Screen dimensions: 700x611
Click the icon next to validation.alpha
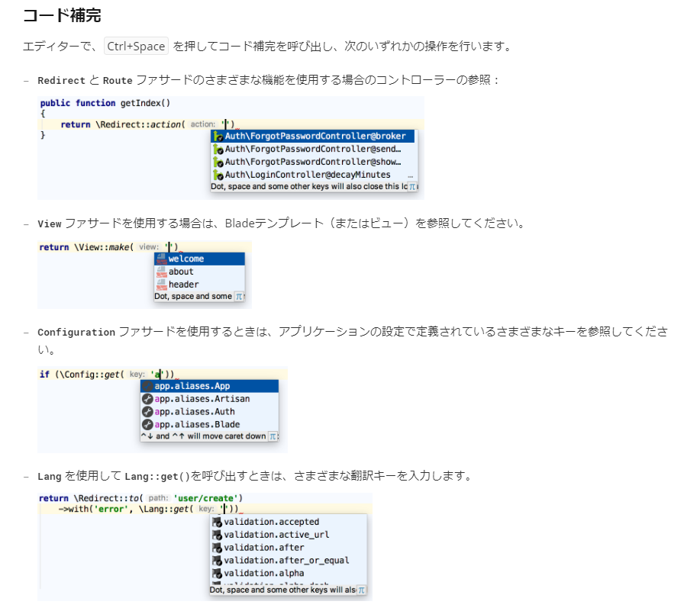[x=217, y=573]
